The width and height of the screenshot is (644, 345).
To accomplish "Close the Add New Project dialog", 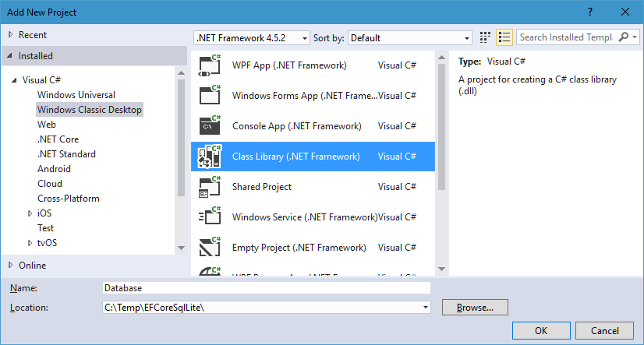I will (625, 12).
